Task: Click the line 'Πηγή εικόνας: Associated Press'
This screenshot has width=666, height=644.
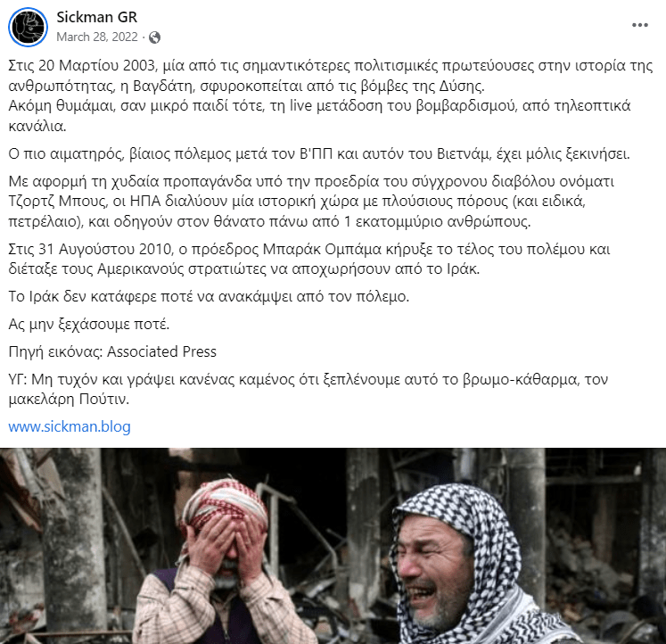Action: tap(112, 351)
